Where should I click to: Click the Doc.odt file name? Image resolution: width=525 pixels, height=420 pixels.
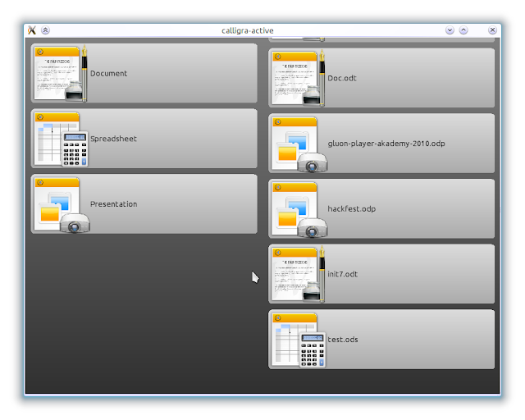click(342, 78)
